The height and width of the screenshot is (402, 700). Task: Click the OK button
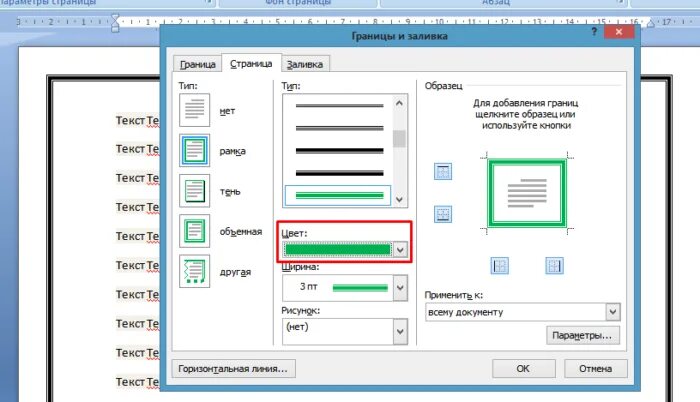point(523,368)
